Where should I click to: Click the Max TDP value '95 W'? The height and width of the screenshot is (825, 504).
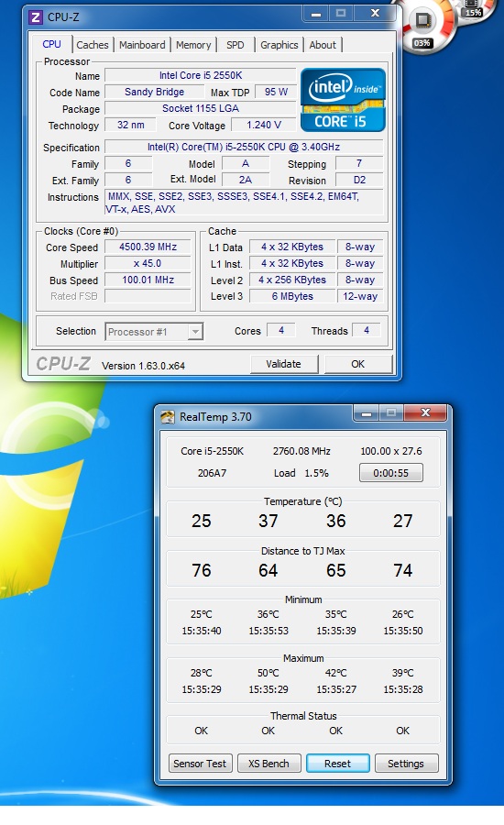276,92
